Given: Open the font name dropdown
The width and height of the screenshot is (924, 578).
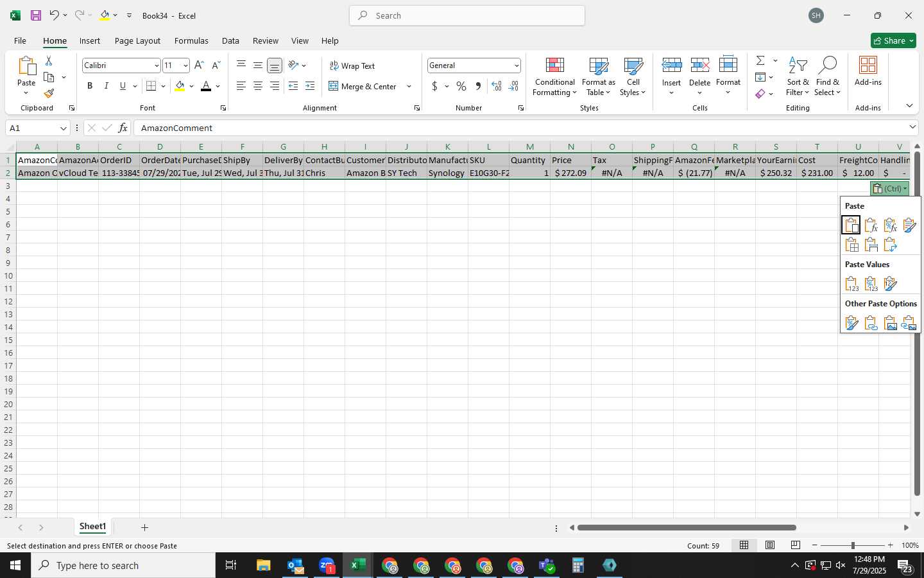Looking at the screenshot, I should (156, 66).
